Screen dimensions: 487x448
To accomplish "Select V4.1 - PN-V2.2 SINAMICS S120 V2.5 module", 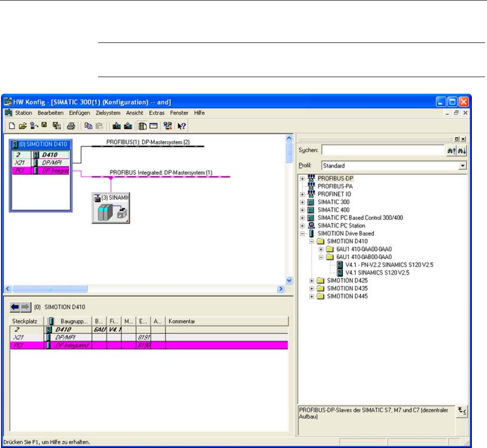I will coord(389,265).
